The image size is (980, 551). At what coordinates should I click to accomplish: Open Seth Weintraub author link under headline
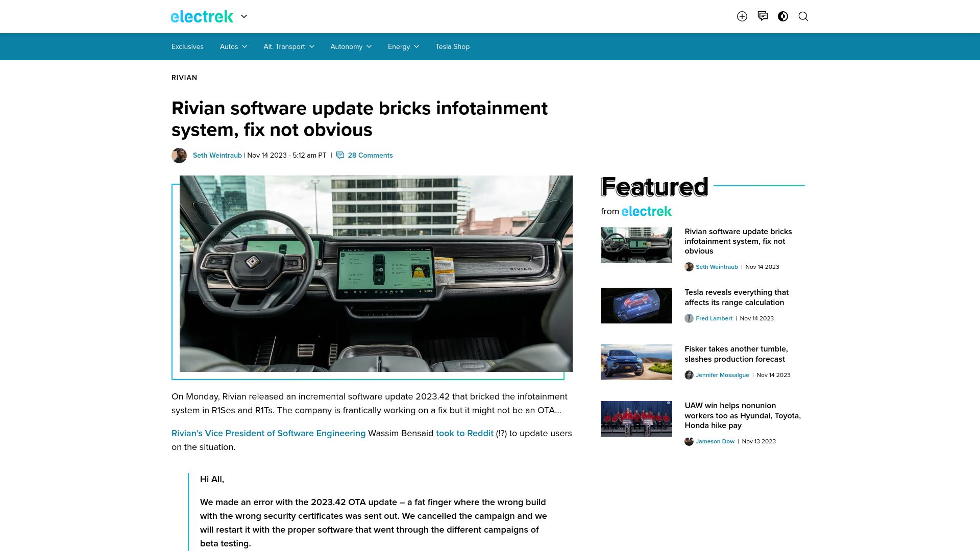[x=217, y=155]
